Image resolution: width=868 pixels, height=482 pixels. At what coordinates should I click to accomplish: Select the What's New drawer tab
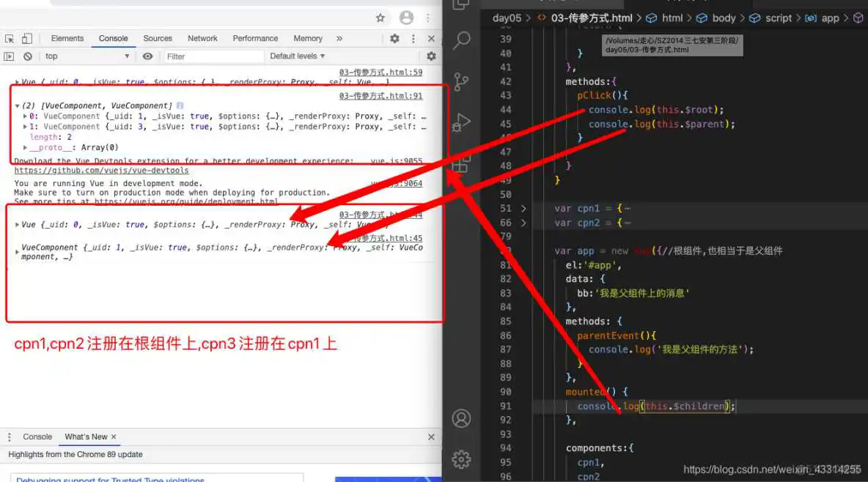(86, 437)
